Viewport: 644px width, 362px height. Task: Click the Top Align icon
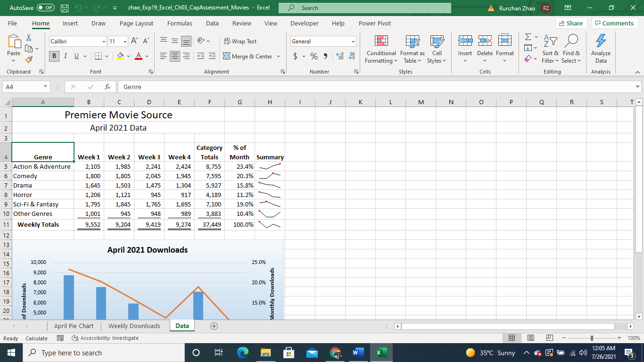pyautogui.click(x=163, y=41)
